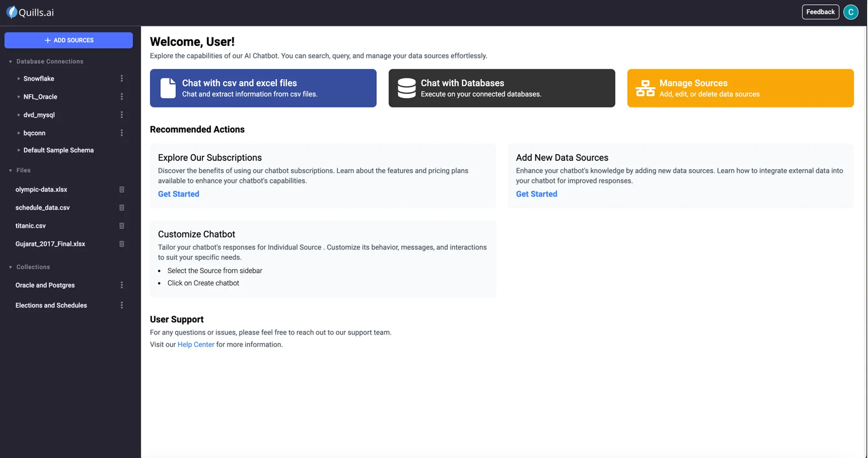The image size is (868, 458).
Task: Collapse the Database Connections section
Action: click(x=11, y=61)
